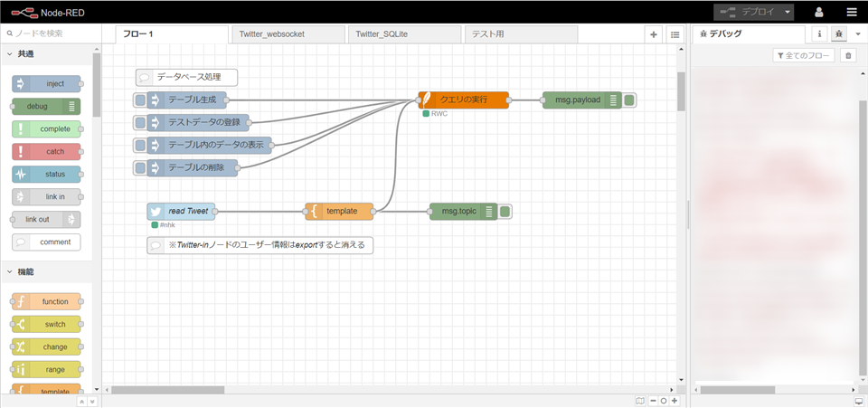The width and height of the screenshot is (868, 408).
Task: Open the デバッグ sidebar tab
Action: (x=749, y=34)
